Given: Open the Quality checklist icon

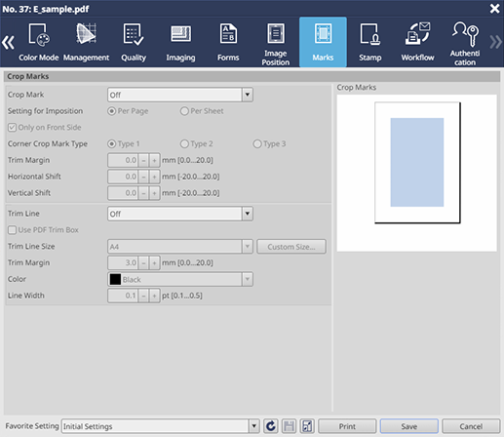Looking at the screenshot, I should click(134, 34).
